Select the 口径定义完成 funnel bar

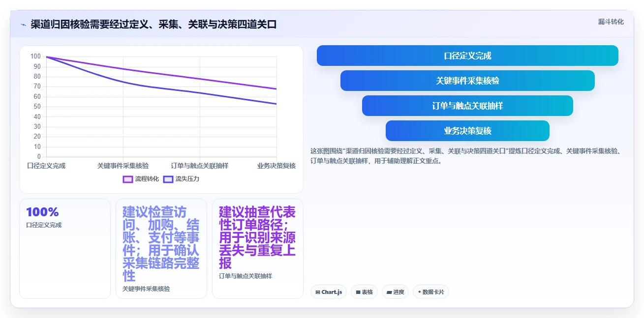[x=467, y=56]
